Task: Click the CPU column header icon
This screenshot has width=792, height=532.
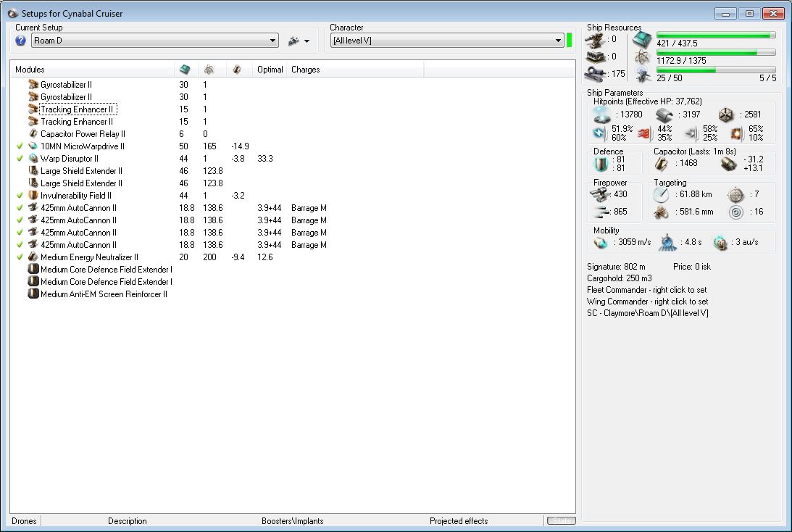Action: point(185,69)
